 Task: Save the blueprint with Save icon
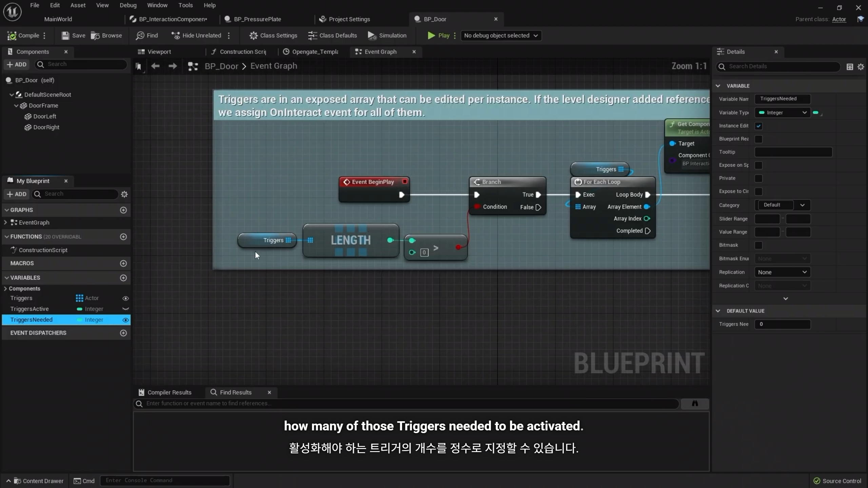[x=73, y=36]
